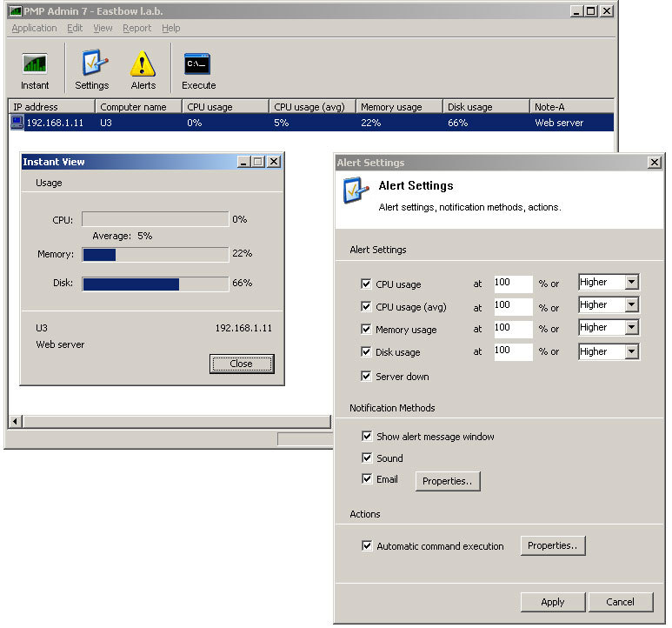Image resolution: width=672 pixels, height=628 pixels.
Task: Sort by Memory usage column header
Action: tap(399, 107)
